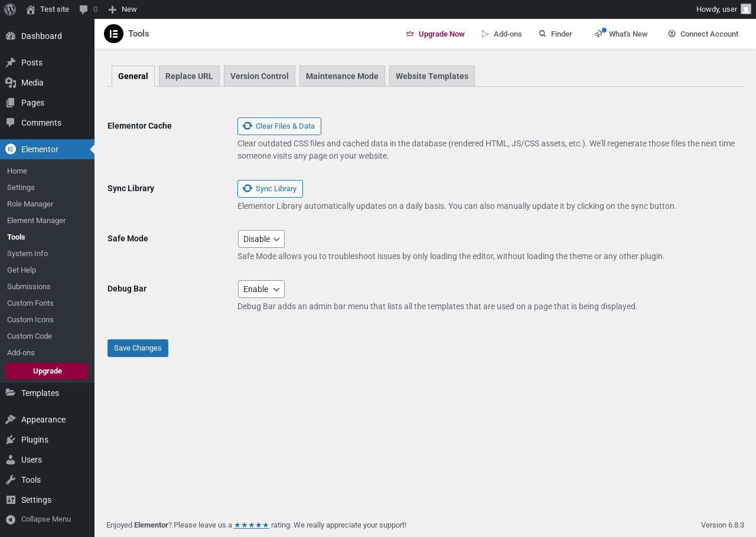Viewport: 756px width, 537px height.
Task: Open the Debug Bar dropdown
Action: point(261,289)
